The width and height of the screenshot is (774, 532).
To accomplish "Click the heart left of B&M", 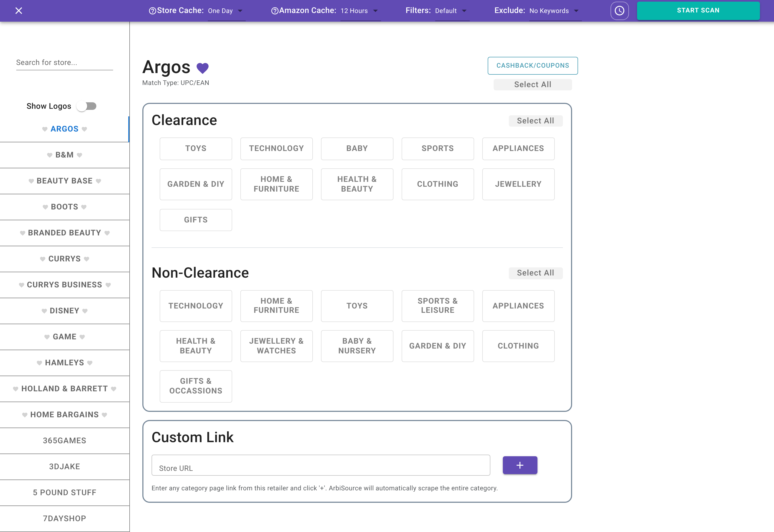I will pyautogui.click(x=50, y=155).
